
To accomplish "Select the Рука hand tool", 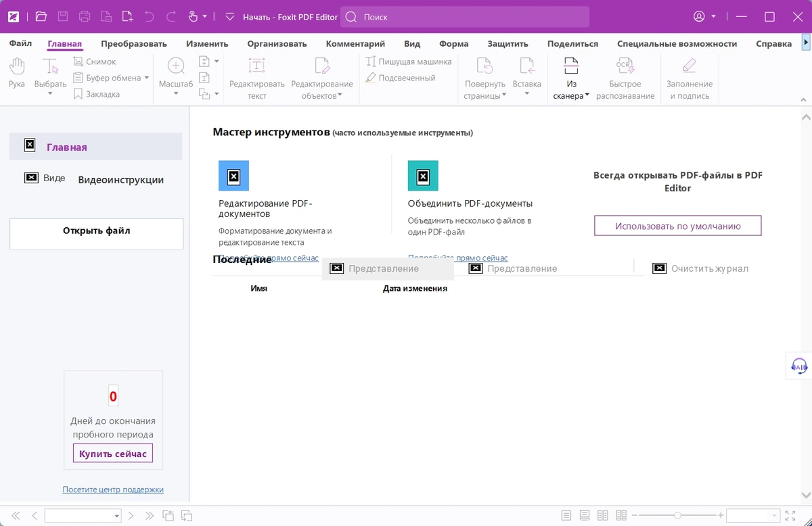I will pyautogui.click(x=17, y=73).
